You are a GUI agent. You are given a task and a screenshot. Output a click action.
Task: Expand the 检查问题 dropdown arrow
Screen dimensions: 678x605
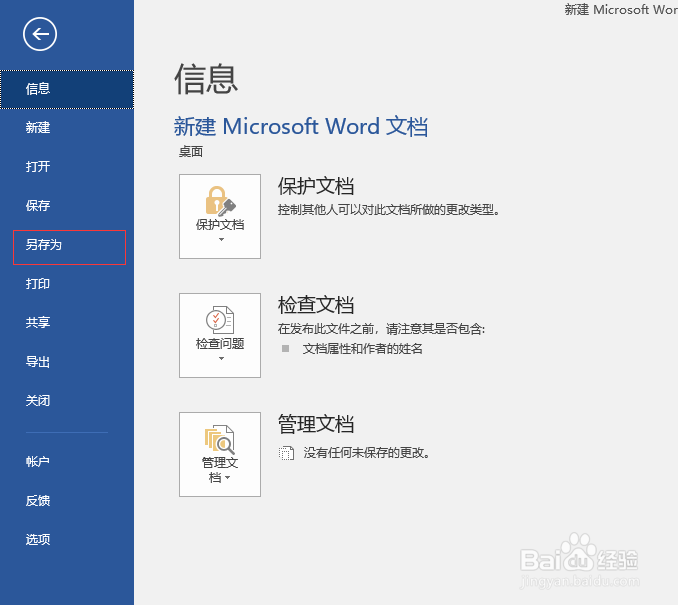click(221, 359)
